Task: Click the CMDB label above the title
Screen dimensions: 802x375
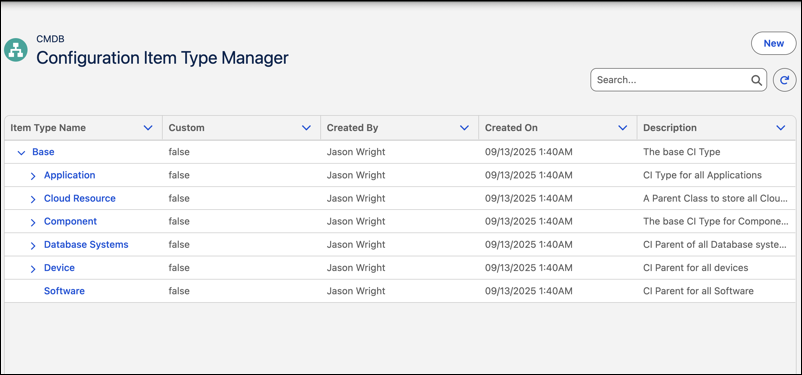Action: tap(50, 39)
